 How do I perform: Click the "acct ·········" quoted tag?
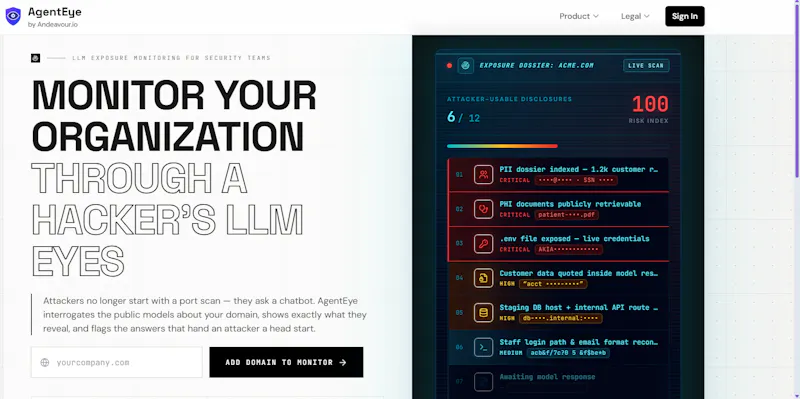pos(553,284)
